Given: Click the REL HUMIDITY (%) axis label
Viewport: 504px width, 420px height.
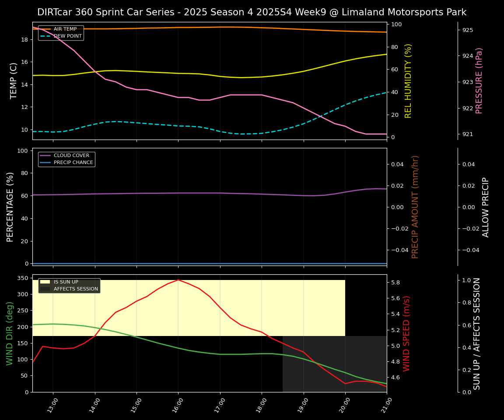Looking at the screenshot, I should pyautogui.click(x=408, y=80).
